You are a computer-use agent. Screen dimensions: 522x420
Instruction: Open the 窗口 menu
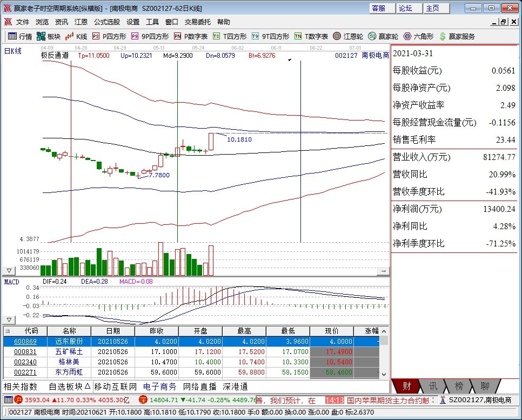[171, 22]
